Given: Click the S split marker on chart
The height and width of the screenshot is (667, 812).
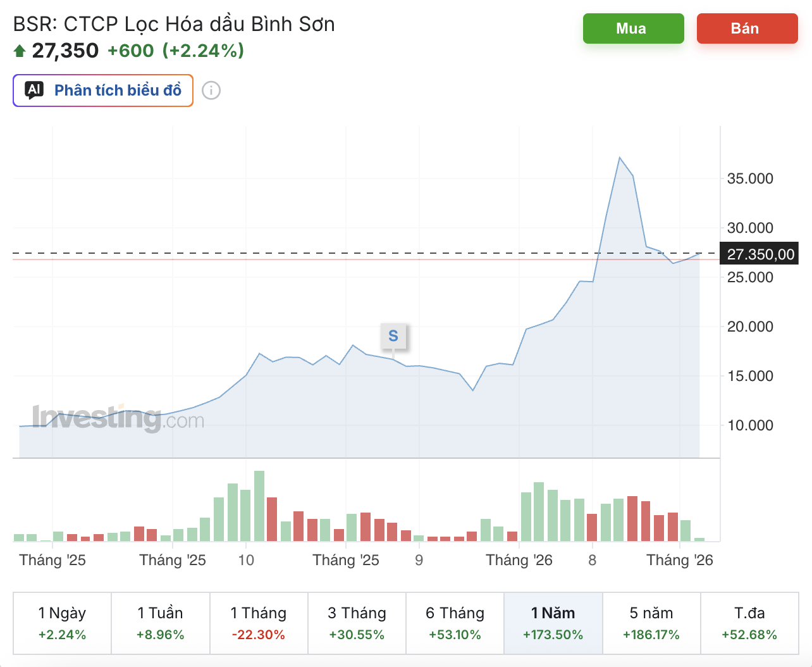Looking at the screenshot, I should [x=393, y=336].
